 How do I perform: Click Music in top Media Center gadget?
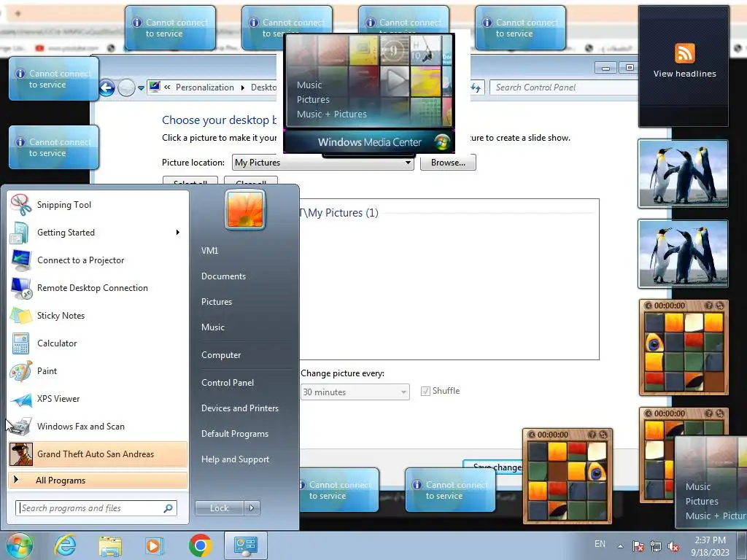(x=309, y=85)
